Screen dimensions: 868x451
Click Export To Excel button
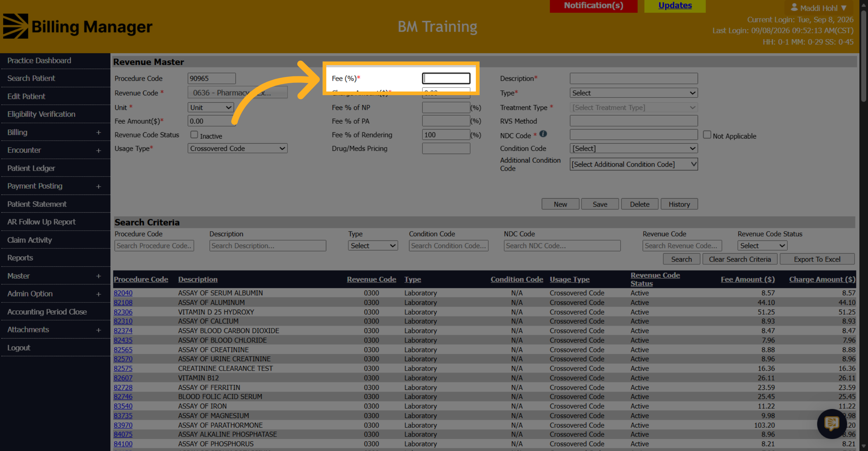pos(817,259)
